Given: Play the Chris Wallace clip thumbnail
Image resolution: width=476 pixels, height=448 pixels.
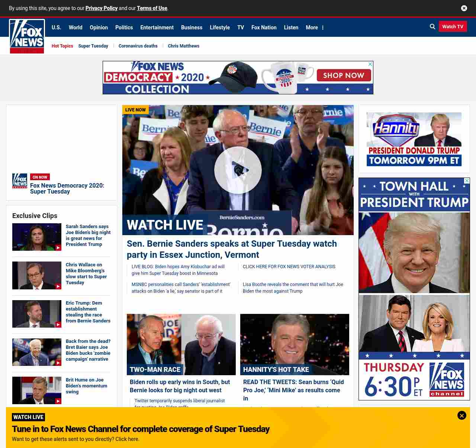Looking at the screenshot, I should [x=37, y=275].
